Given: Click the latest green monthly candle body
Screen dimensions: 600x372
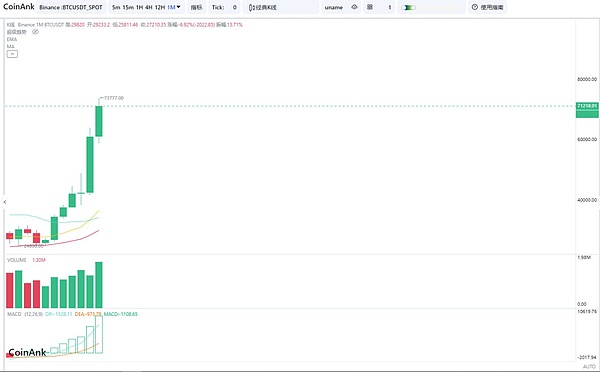Looking at the screenshot, I should pos(99,121).
